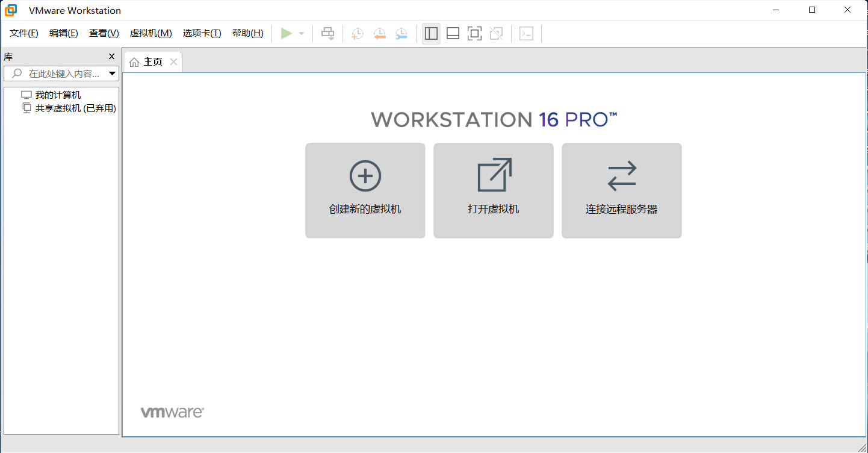Image resolution: width=868 pixels, height=453 pixels.
Task: Click the search magnifier icon in library
Action: [17, 73]
